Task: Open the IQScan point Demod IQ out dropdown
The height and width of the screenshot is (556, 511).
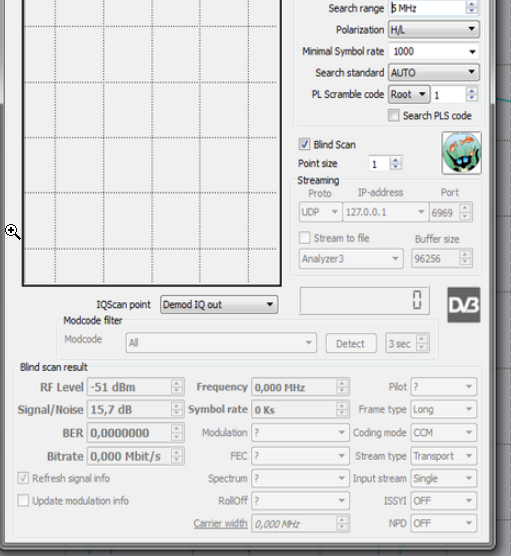Action: [x=219, y=304]
